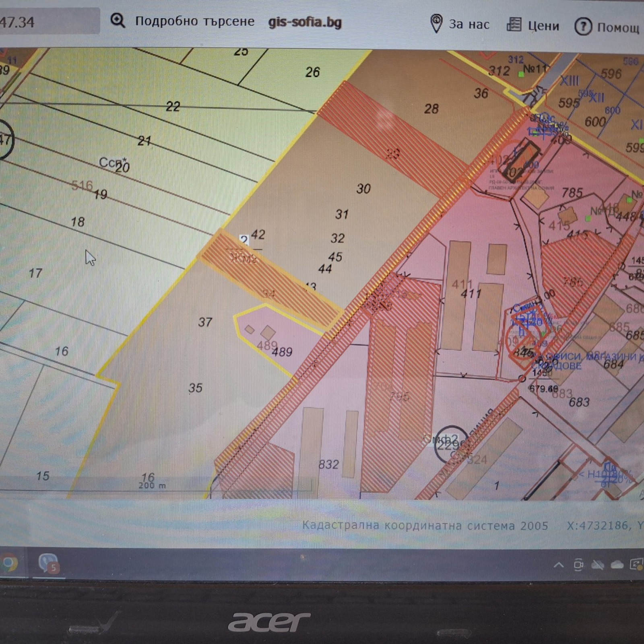Click the За нас location pin icon
This screenshot has height=644, width=644.
tap(436, 23)
